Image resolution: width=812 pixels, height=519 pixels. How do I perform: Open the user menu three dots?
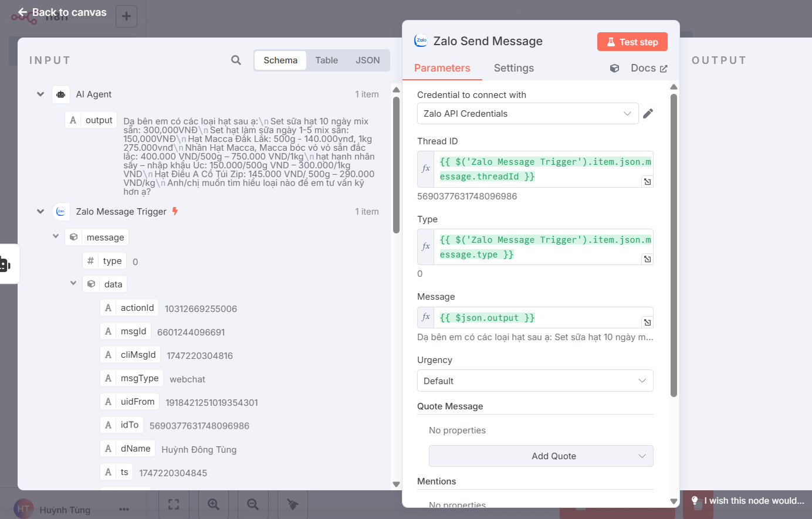point(124,510)
